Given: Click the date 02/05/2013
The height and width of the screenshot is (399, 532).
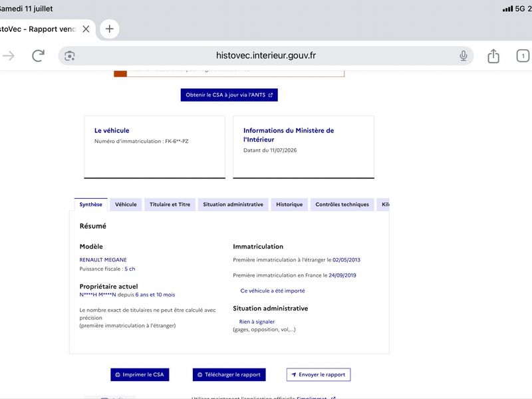Looking at the screenshot, I should pyautogui.click(x=346, y=260).
